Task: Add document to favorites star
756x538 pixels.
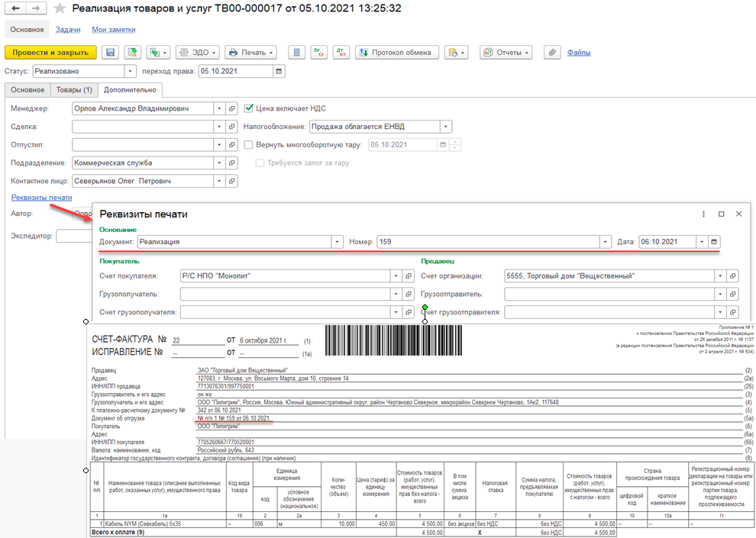Action: click(60, 8)
